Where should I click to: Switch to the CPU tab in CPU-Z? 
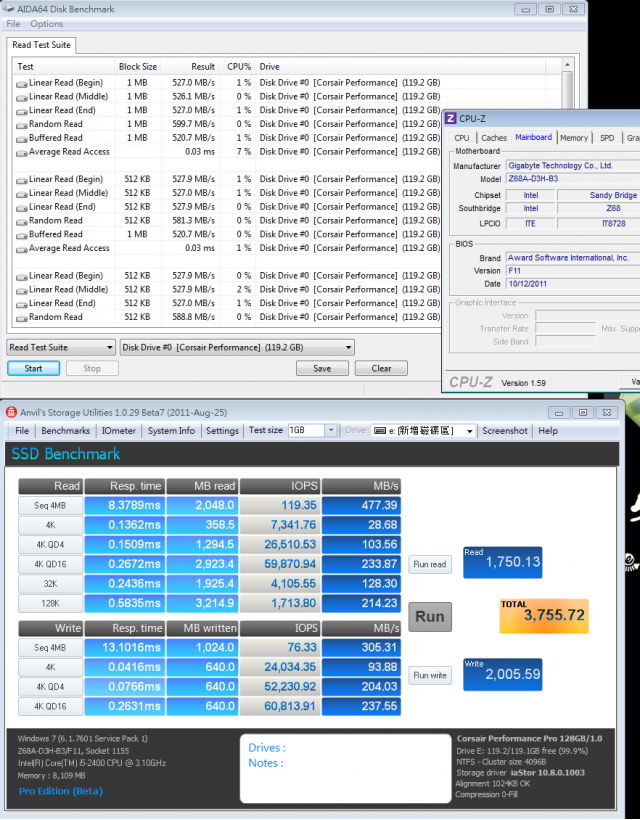point(462,138)
